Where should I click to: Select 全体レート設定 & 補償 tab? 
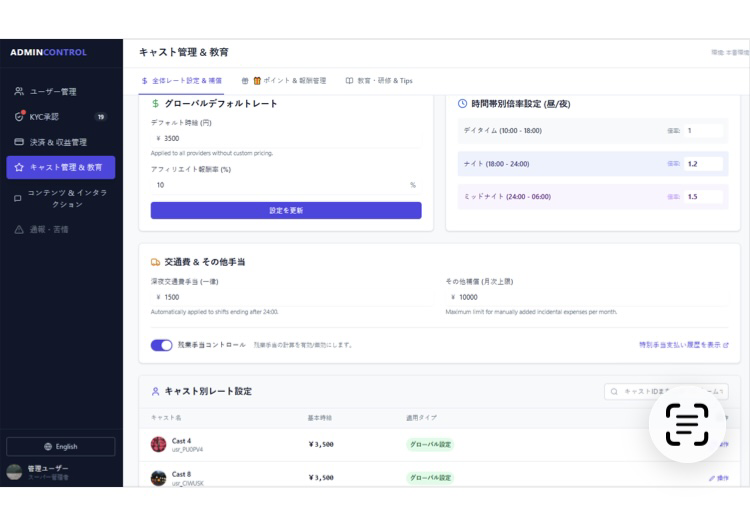182,81
